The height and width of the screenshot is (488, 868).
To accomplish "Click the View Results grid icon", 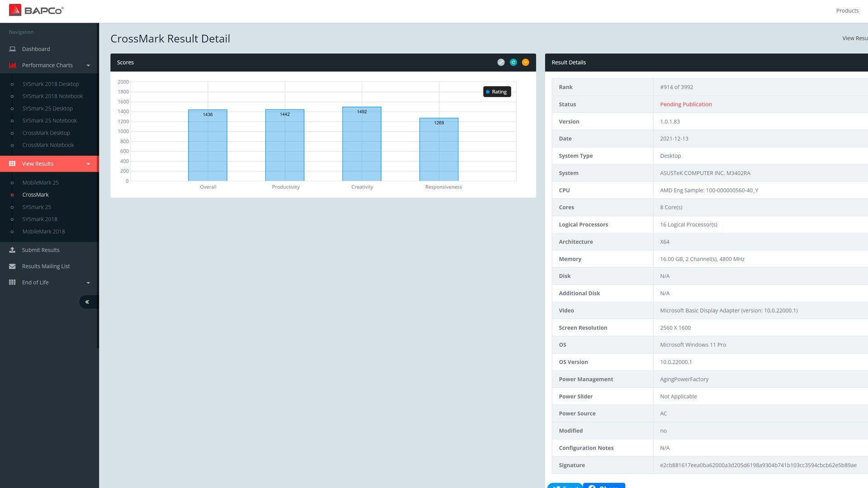I will [x=12, y=164].
